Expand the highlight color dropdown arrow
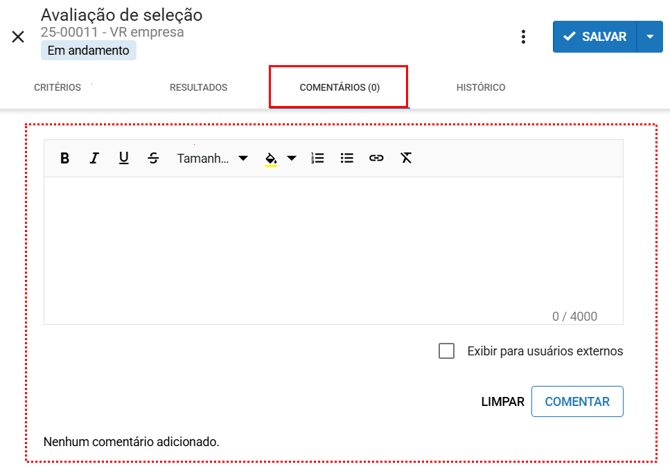 (292, 158)
